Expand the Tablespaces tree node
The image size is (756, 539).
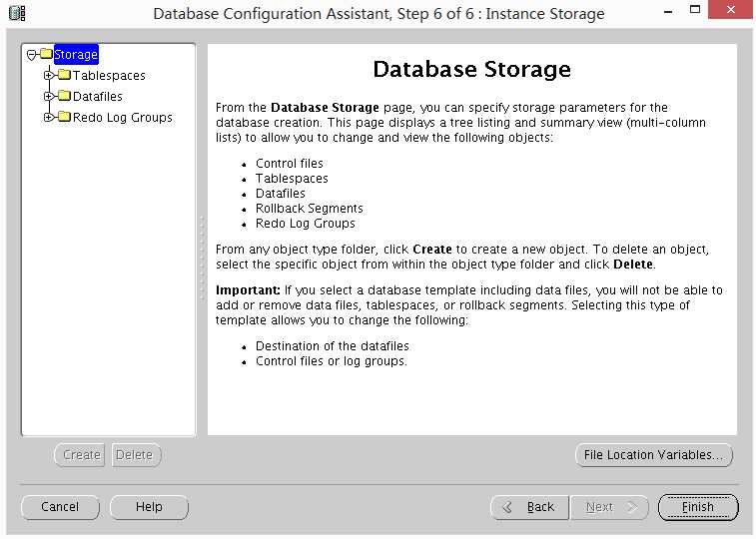[x=48, y=75]
